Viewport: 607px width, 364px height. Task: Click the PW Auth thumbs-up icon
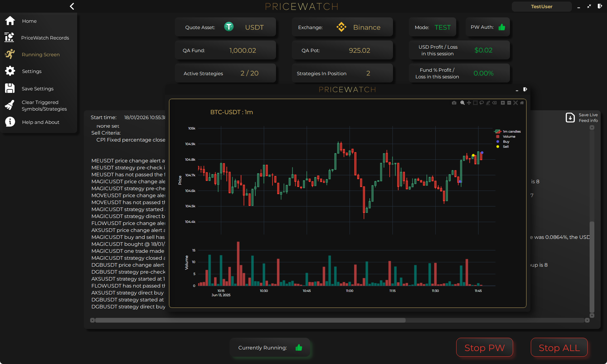pyautogui.click(x=502, y=27)
